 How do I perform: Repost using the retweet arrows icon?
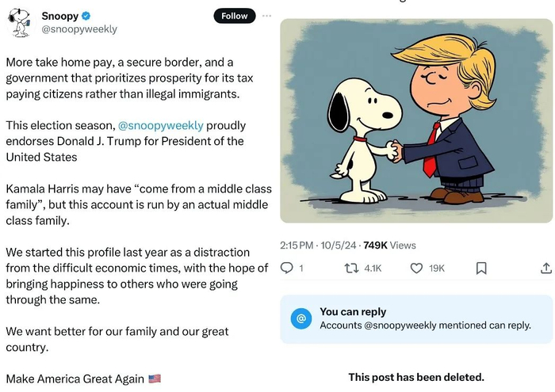pyautogui.click(x=350, y=268)
